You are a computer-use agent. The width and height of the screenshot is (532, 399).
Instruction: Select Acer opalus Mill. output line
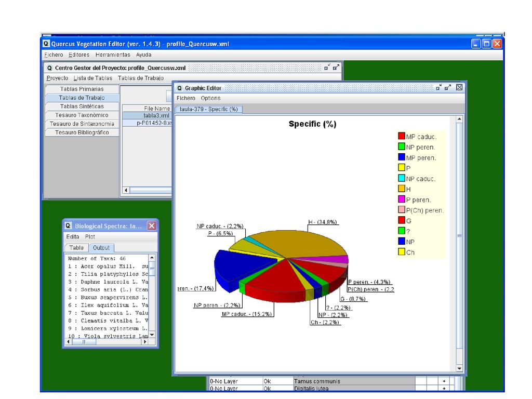(x=108, y=267)
